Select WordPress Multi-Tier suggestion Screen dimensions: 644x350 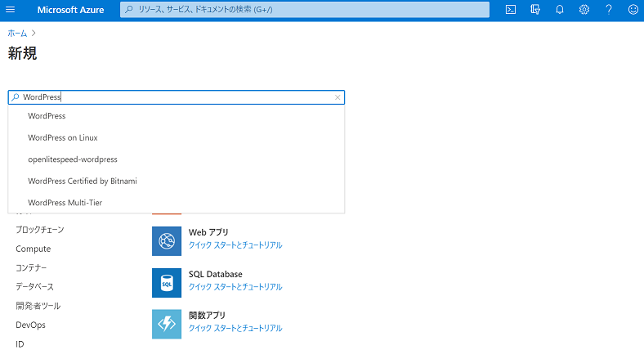click(177, 203)
